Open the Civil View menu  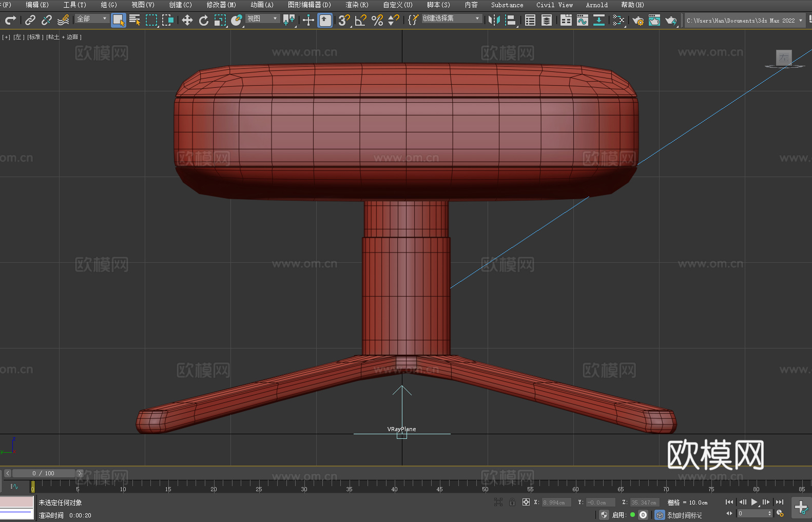(555, 5)
